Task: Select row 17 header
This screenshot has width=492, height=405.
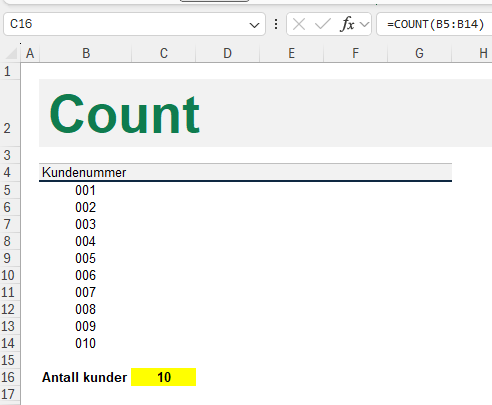Action: [10, 394]
